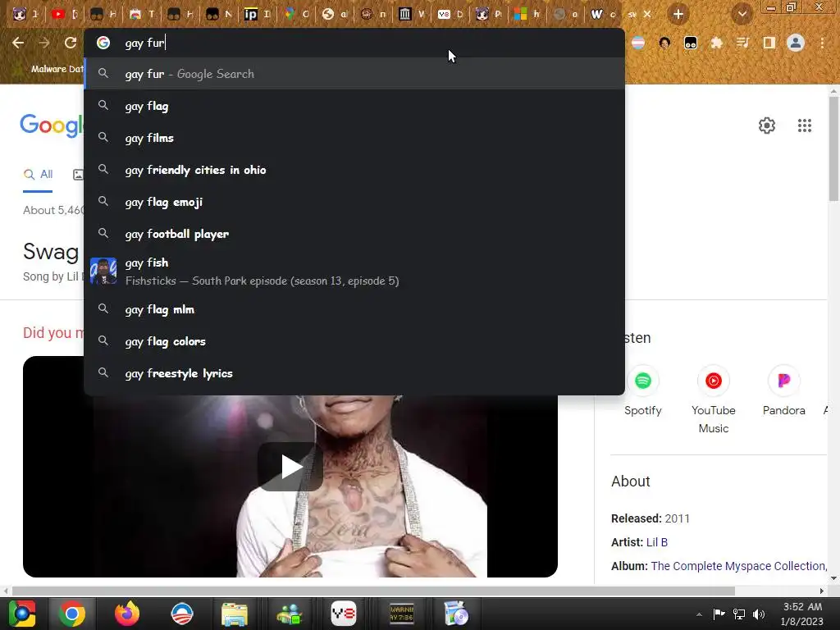Open the Chrome profile menu
The width and height of the screenshot is (840, 630).
[796, 43]
